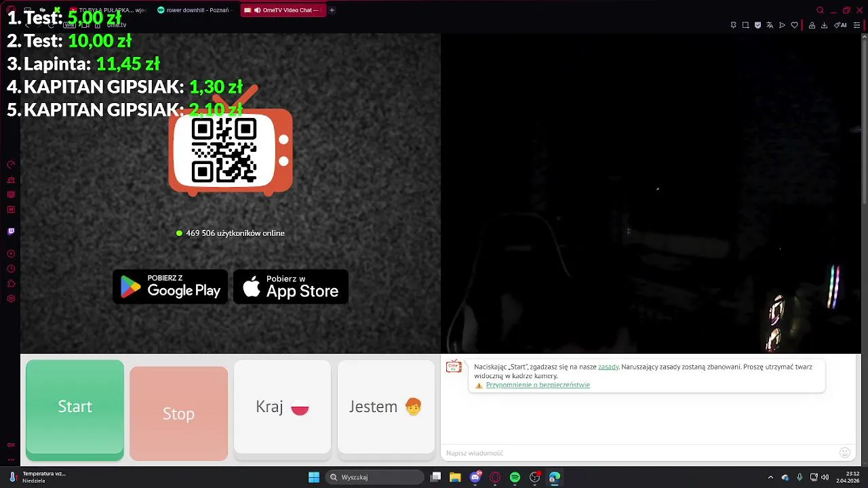The width and height of the screenshot is (868, 488).
Task: Open the easy setup sliders icon
Action: (856, 25)
